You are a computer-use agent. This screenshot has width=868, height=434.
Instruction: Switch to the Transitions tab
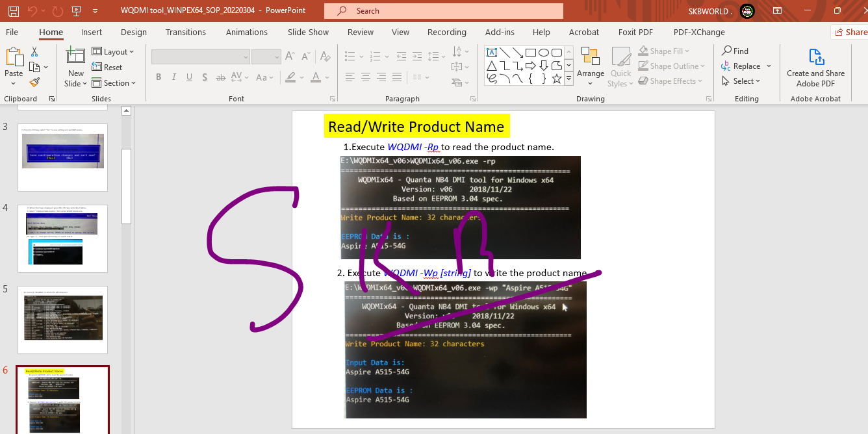tap(186, 32)
